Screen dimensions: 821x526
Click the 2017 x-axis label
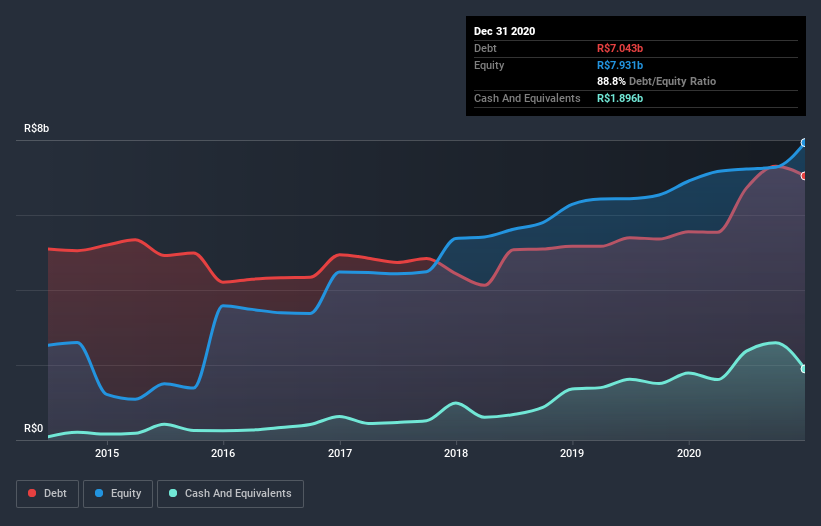340,453
